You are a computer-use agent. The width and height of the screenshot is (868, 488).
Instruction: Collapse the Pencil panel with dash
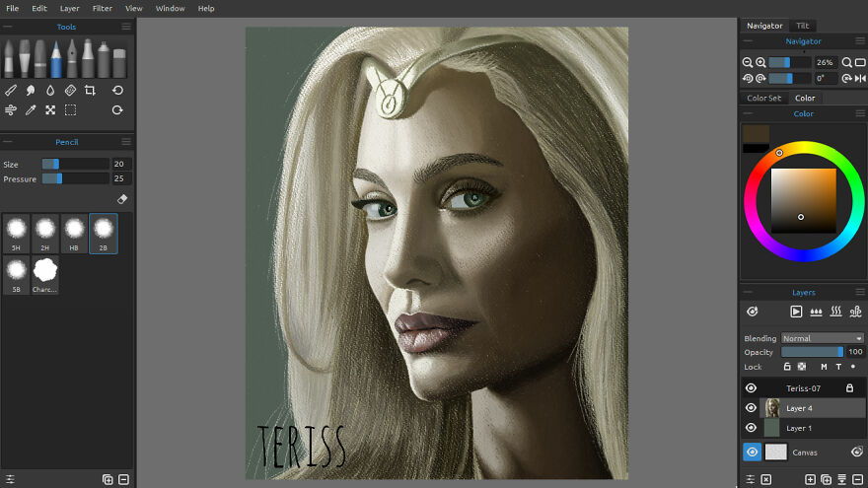tap(7, 142)
